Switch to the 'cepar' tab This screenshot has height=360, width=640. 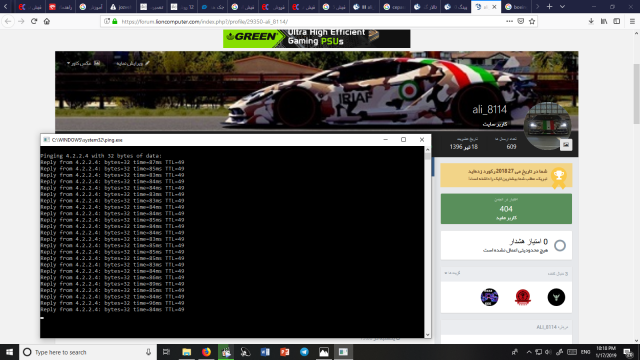[394, 7]
